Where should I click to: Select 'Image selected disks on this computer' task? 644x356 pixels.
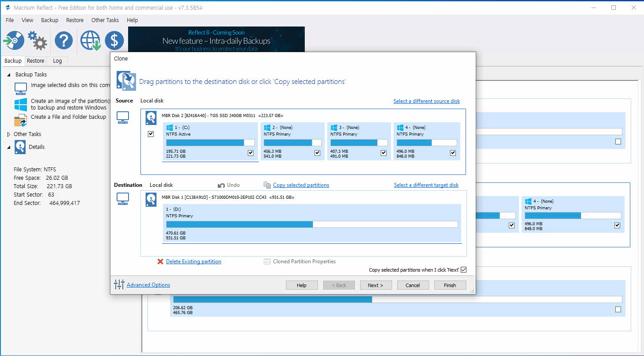point(70,85)
